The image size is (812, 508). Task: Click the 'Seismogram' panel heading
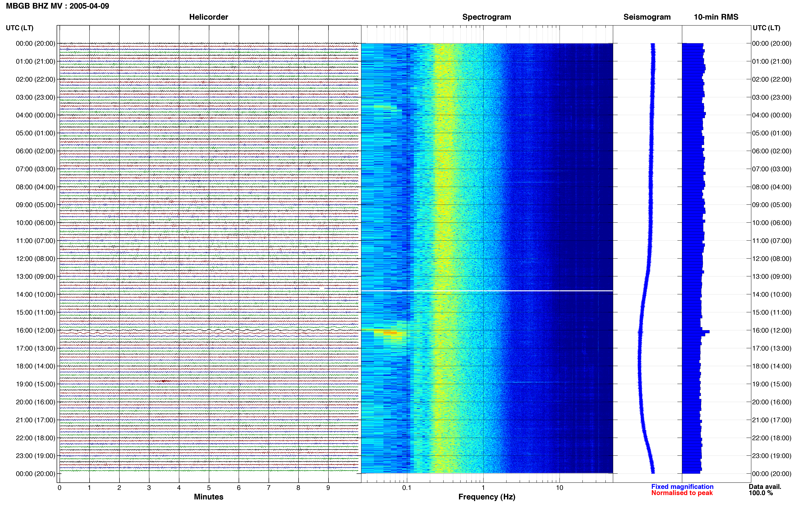coord(647,17)
